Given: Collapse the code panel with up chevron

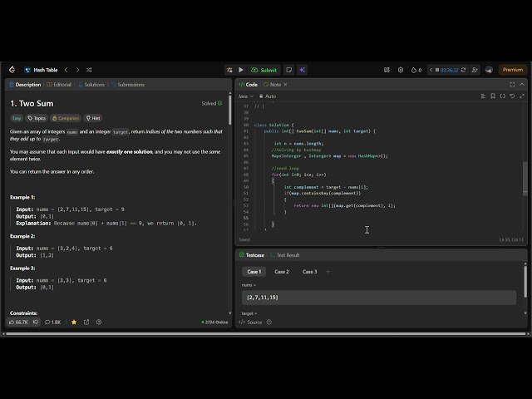Looking at the screenshot, I should (522, 85).
